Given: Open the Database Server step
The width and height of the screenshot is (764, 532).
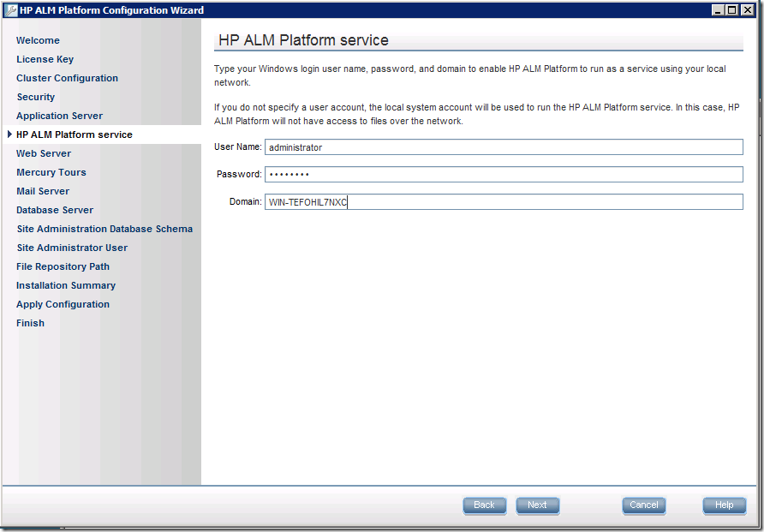Looking at the screenshot, I should pos(55,210).
